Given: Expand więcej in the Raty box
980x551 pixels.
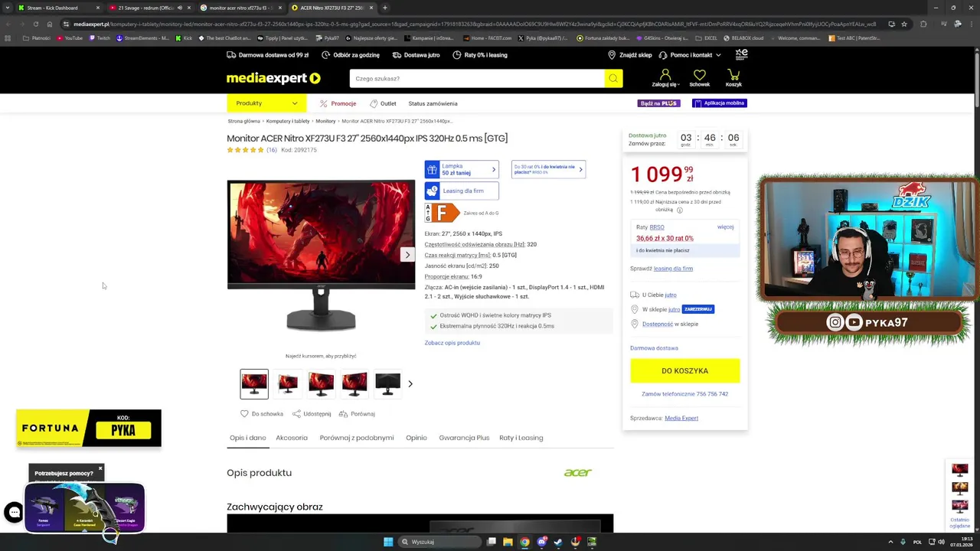Looking at the screenshot, I should tap(725, 227).
